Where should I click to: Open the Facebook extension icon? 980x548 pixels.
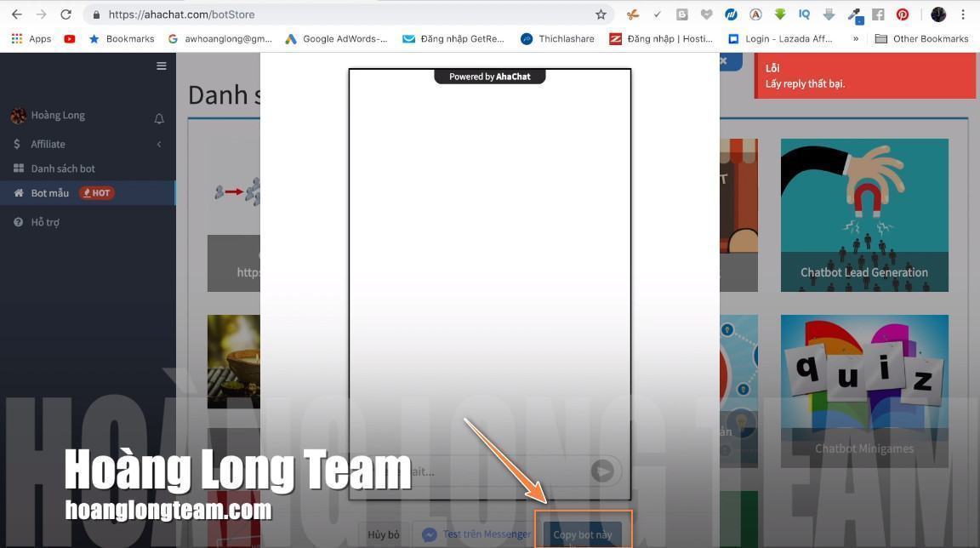coord(878,14)
